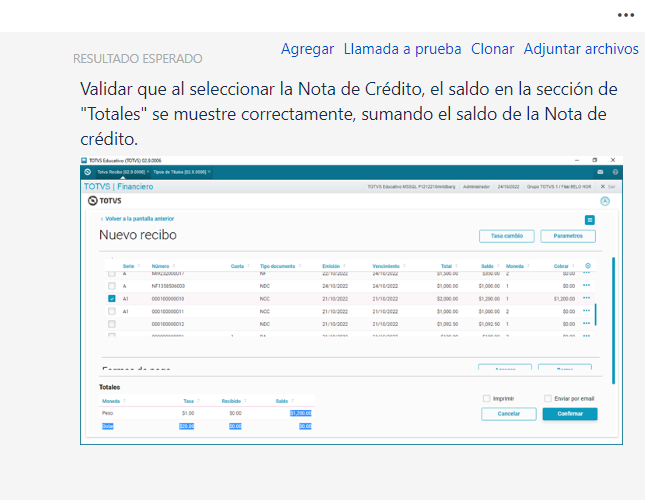Click the Confirmar button

tap(570, 414)
